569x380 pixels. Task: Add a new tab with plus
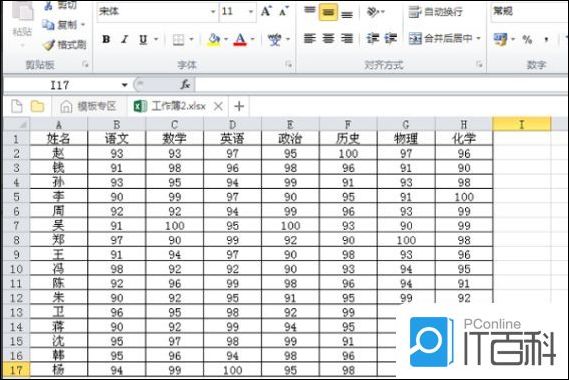coord(239,106)
